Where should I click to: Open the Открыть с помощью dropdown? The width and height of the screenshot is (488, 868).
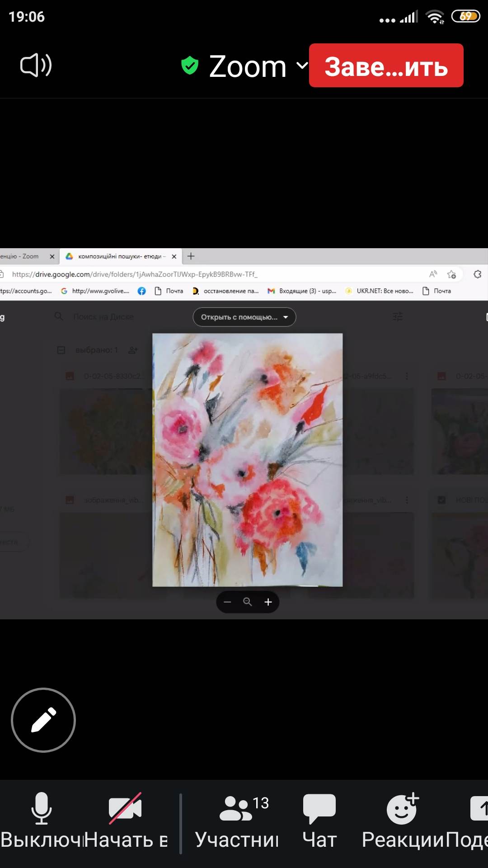[244, 317]
